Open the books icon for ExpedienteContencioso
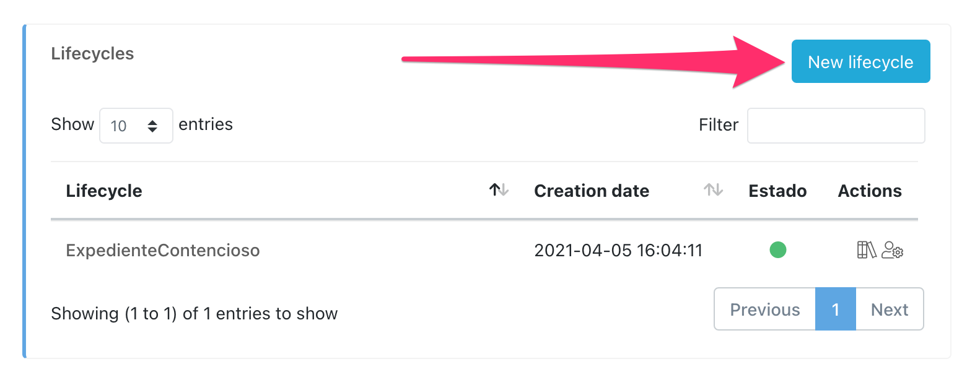The height and width of the screenshot is (385, 980). click(x=866, y=250)
